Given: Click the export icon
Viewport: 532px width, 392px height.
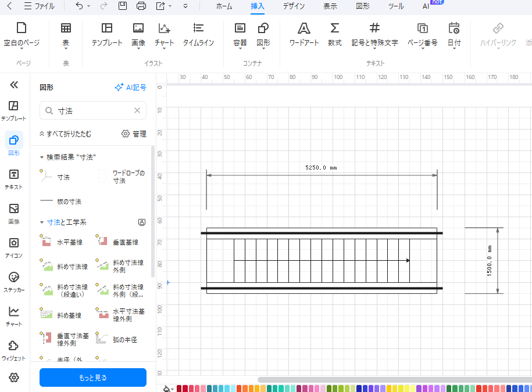Looking at the screenshot, I should point(160,6).
